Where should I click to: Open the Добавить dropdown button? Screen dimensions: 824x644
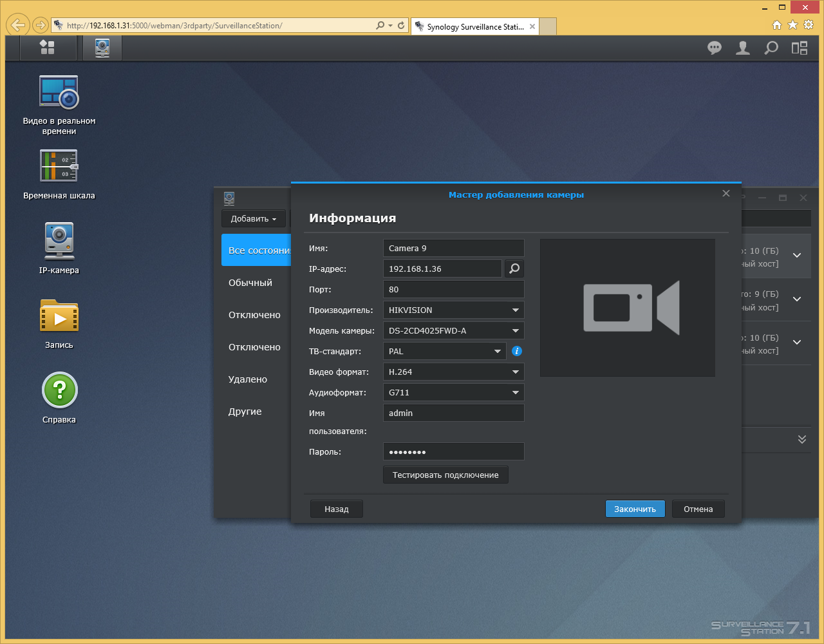coord(254,218)
